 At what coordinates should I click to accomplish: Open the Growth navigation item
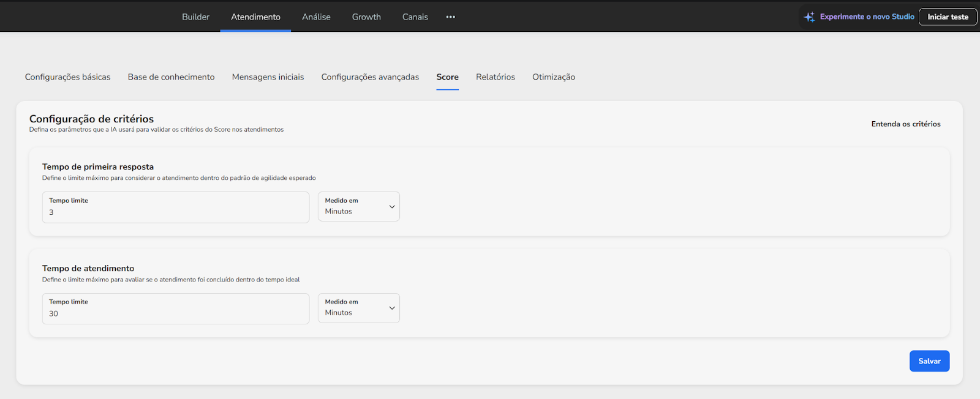366,17
